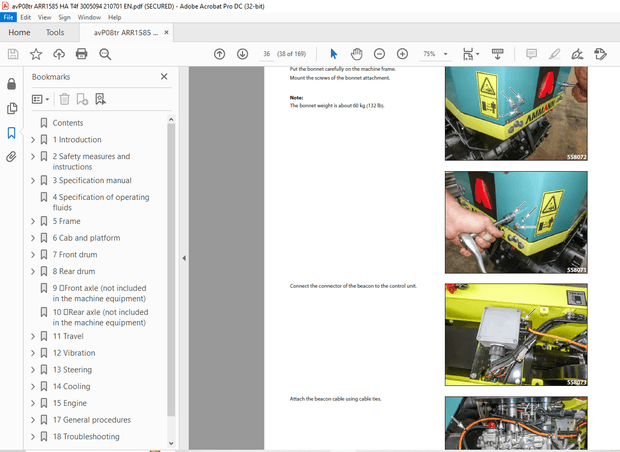Expand the 8 Rear drum bookmark
The image size is (620, 452).
pyautogui.click(x=33, y=272)
